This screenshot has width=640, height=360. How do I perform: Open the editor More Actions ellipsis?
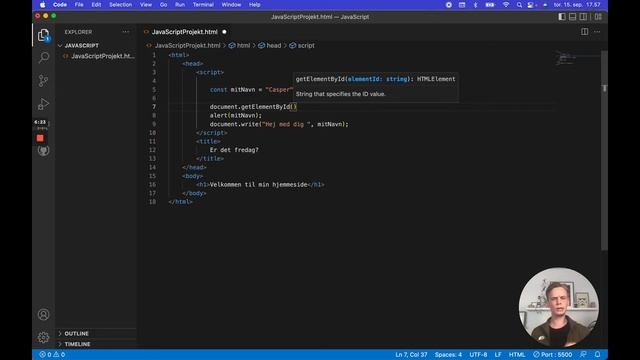(x=597, y=32)
